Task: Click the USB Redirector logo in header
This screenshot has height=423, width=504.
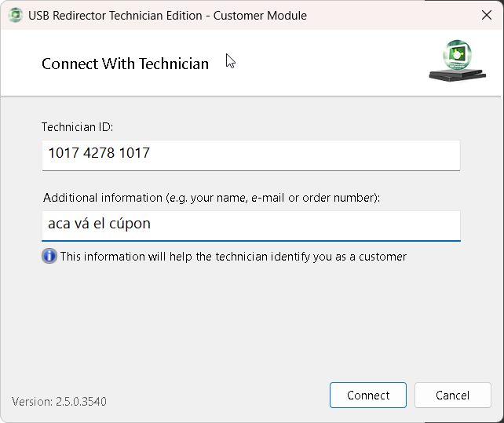Action: (x=458, y=60)
